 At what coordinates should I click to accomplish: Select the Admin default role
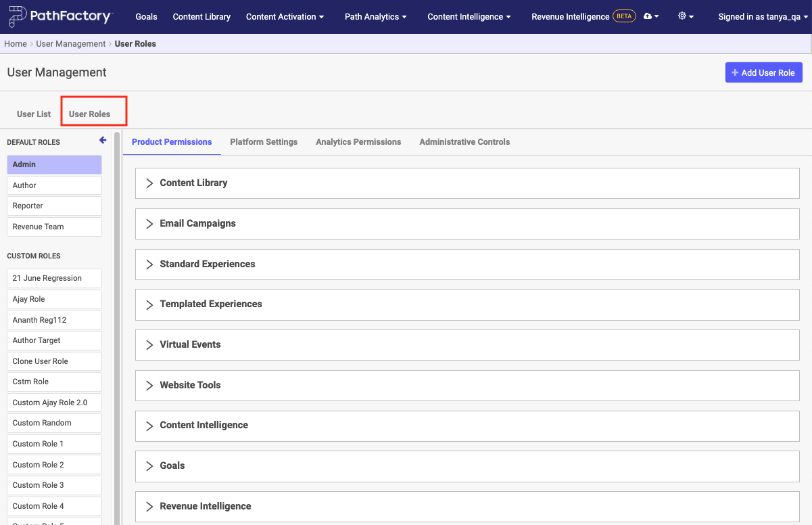54,164
